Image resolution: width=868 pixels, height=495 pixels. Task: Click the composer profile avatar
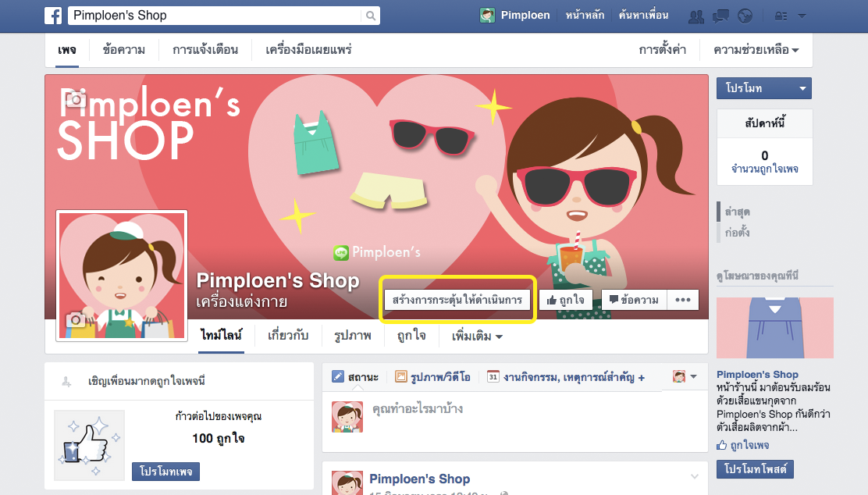point(347,417)
